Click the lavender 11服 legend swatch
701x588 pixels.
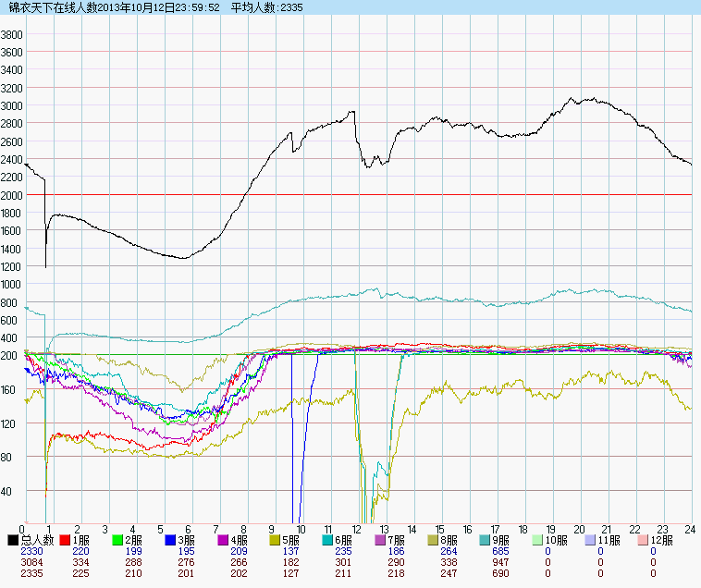click(x=592, y=539)
